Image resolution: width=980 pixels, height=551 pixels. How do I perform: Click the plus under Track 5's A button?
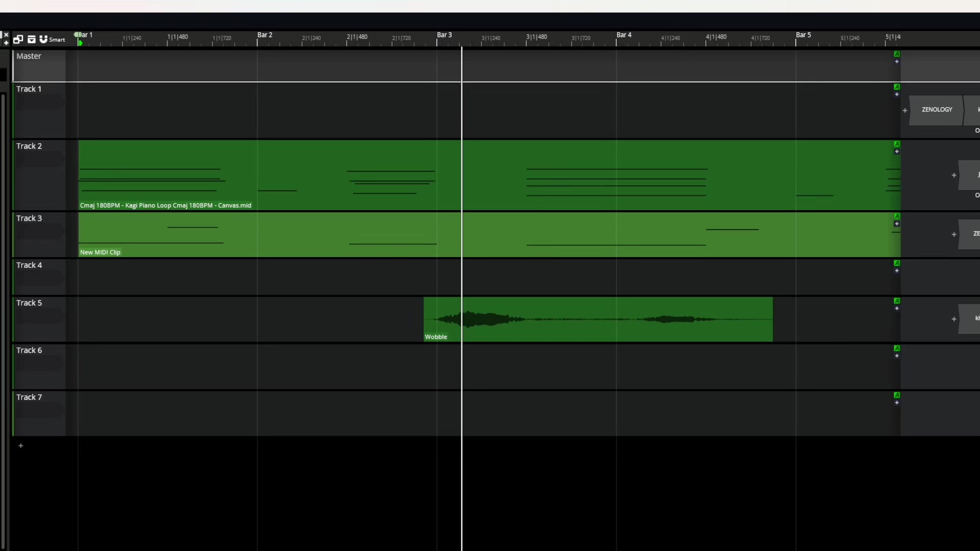(897, 309)
